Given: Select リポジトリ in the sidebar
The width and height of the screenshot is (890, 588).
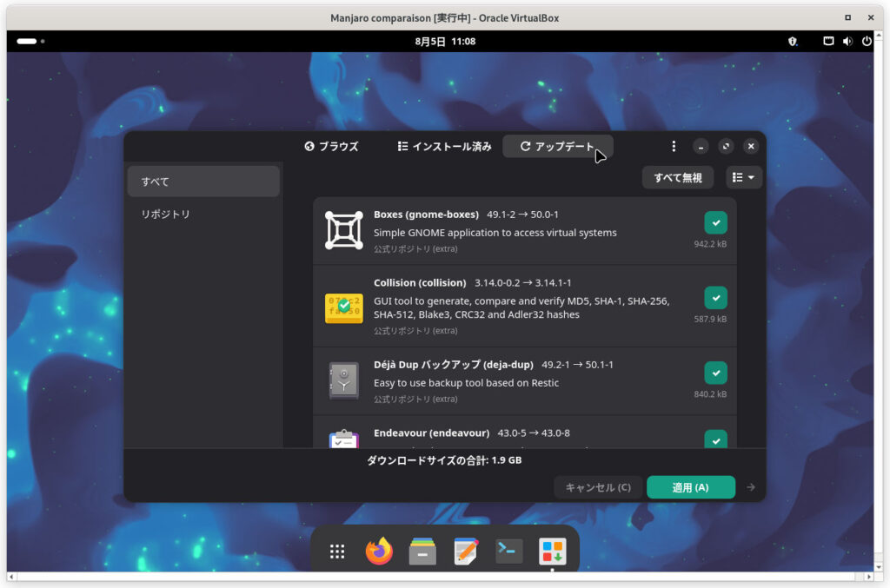Looking at the screenshot, I should [203, 214].
